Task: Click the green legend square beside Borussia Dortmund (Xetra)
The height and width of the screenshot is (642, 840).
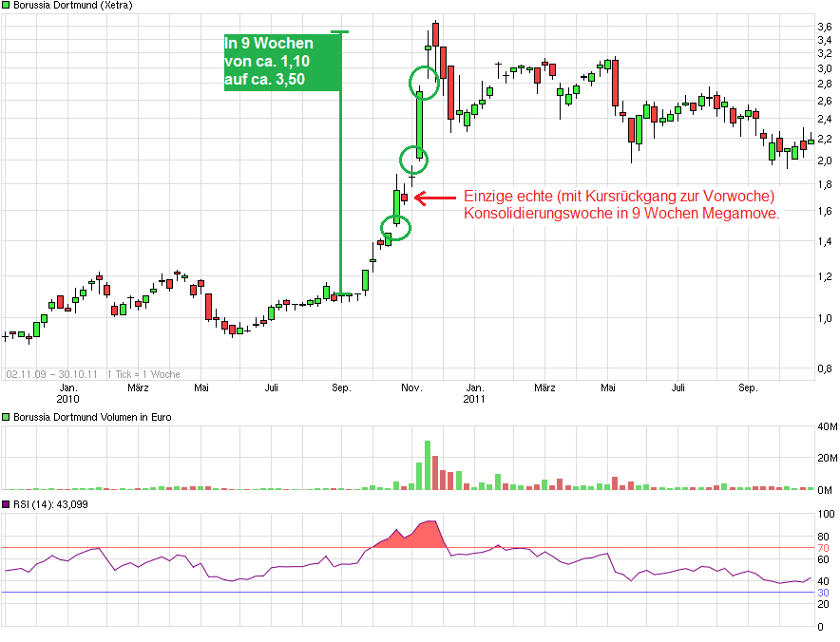Action: coord(6,5)
